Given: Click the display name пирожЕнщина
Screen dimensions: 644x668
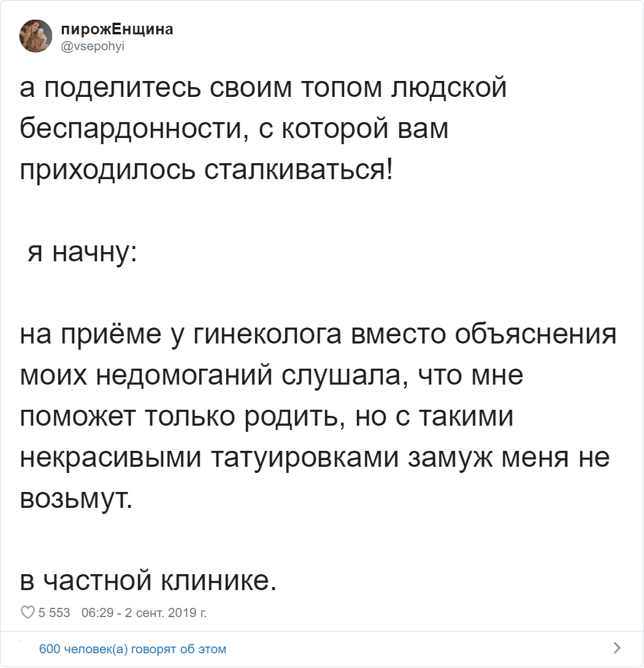Looking at the screenshot, I should click(117, 29).
